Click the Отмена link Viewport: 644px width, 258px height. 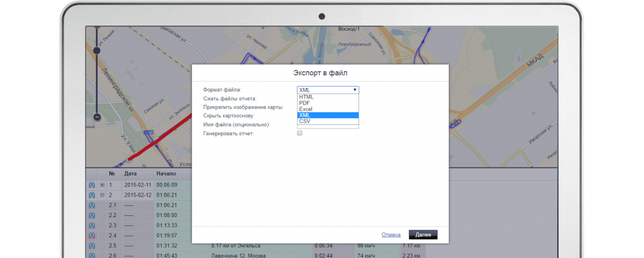pyautogui.click(x=391, y=235)
